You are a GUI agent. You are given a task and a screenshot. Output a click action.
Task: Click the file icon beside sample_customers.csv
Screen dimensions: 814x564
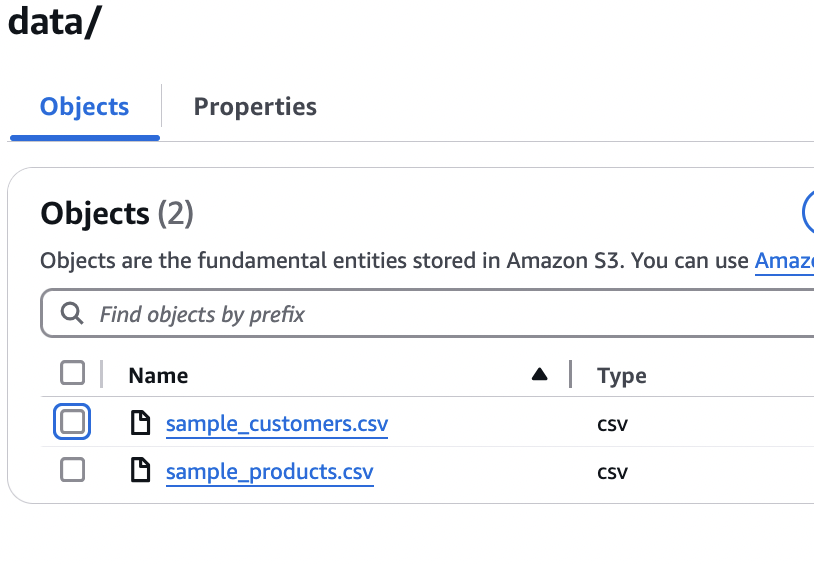pyautogui.click(x=141, y=424)
